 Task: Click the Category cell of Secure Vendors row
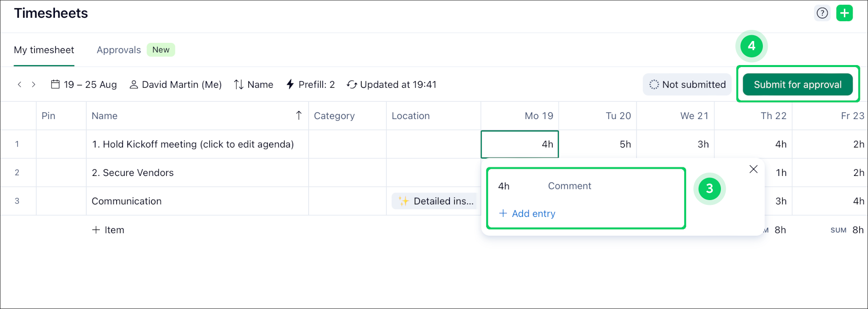(x=348, y=173)
